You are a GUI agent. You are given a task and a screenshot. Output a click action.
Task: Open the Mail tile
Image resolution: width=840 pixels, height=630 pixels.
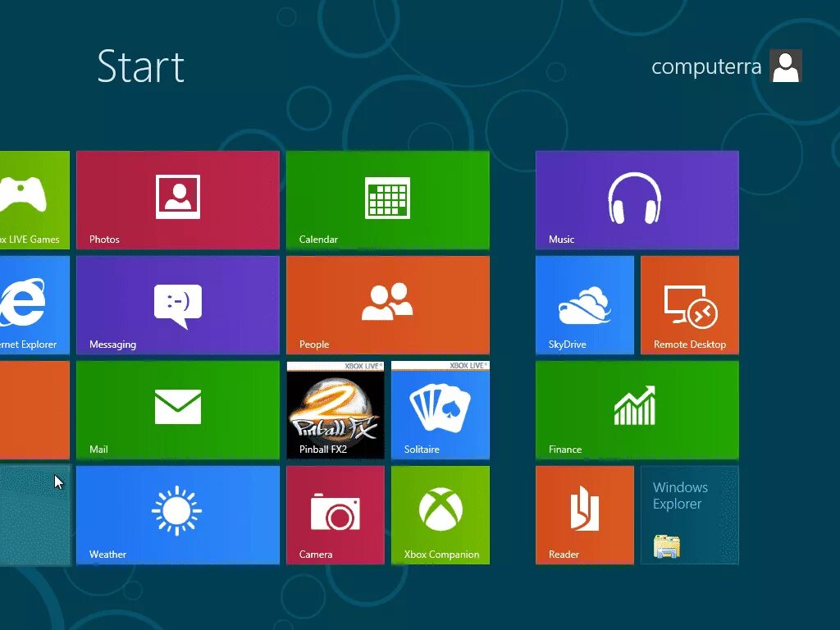tap(178, 410)
